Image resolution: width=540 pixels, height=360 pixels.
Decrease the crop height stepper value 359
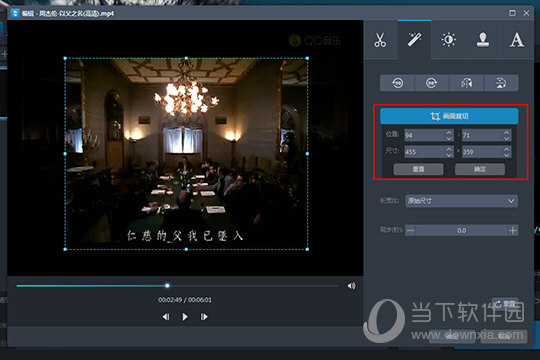[x=506, y=155]
